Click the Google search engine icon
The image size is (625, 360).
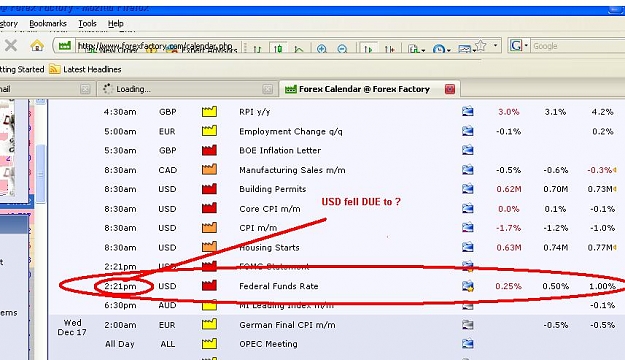click(516, 45)
